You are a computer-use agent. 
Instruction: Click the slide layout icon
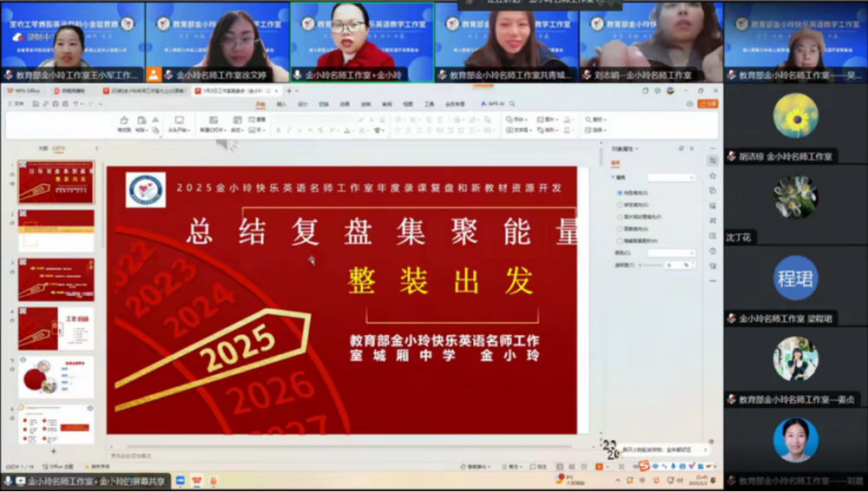[238, 120]
